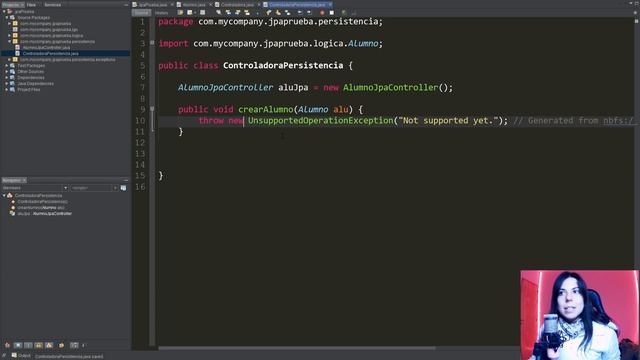640x360 pixels.
Task: Toggle Show Inherited Members filter
Action: pyautogui.click(x=7, y=345)
